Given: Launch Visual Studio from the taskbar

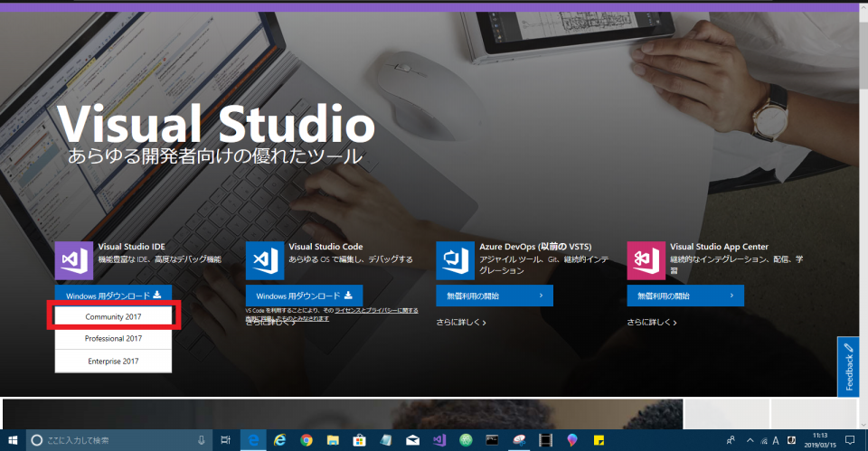Looking at the screenshot, I should [439, 440].
